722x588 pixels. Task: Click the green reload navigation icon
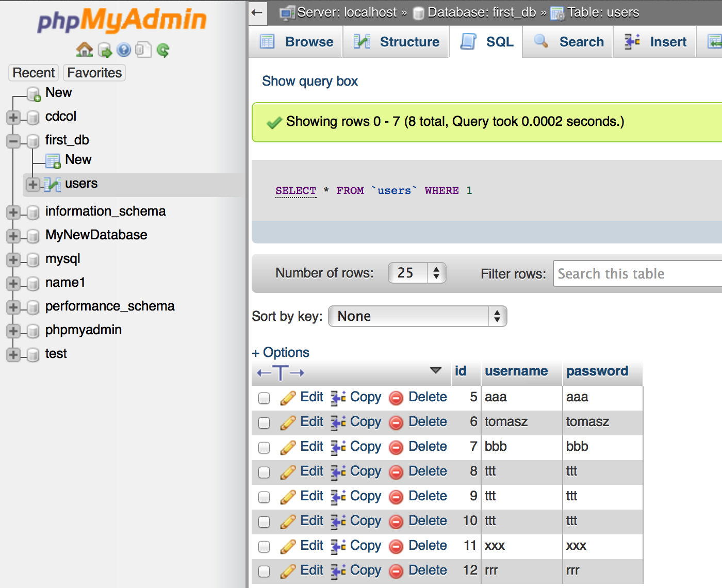pos(163,50)
